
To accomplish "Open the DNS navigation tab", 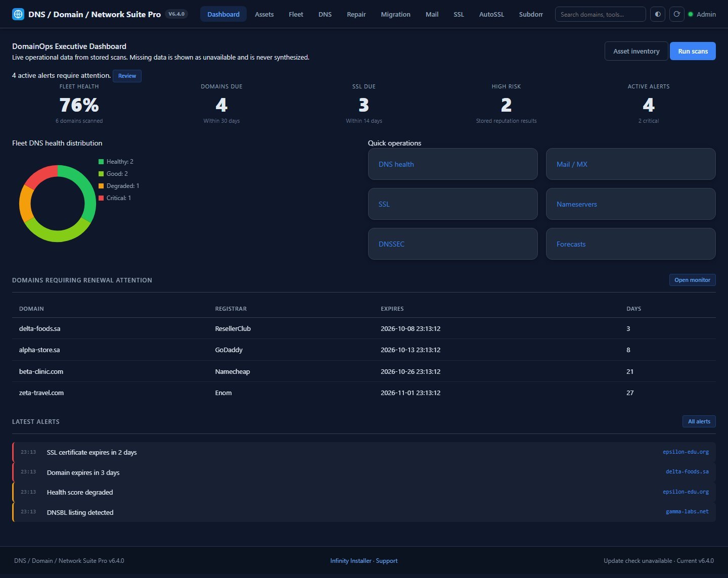I will (325, 14).
